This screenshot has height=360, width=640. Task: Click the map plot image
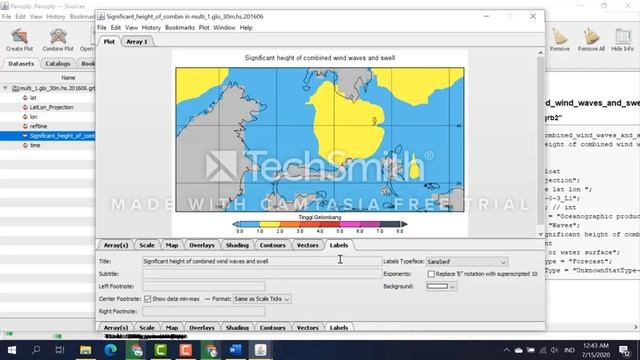[x=320, y=140]
